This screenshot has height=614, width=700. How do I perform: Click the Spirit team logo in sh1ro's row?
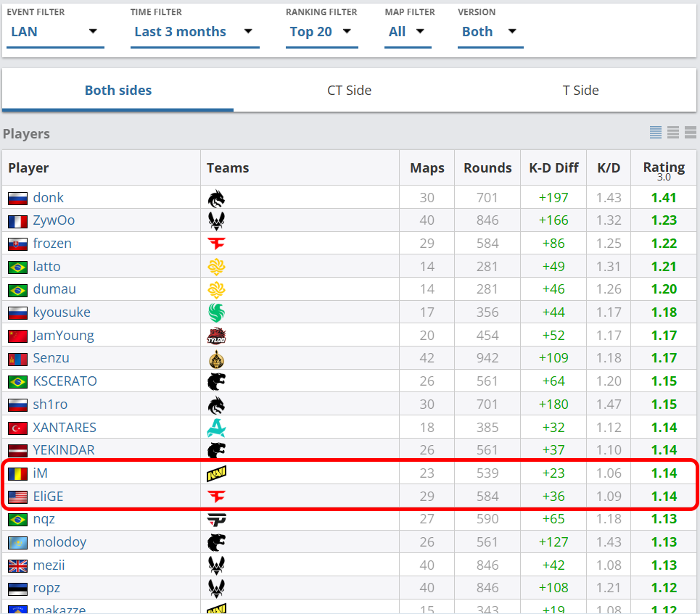click(216, 405)
